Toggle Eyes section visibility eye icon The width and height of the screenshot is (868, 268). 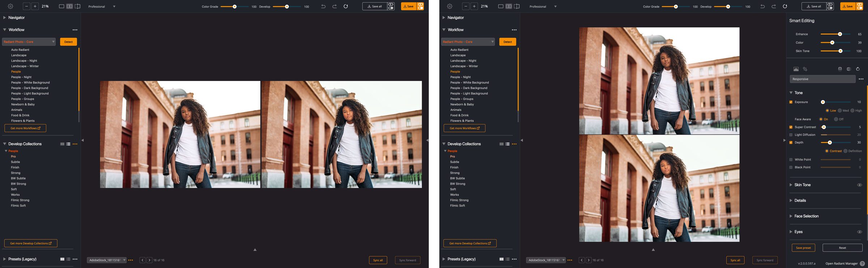pyautogui.click(x=859, y=232)
